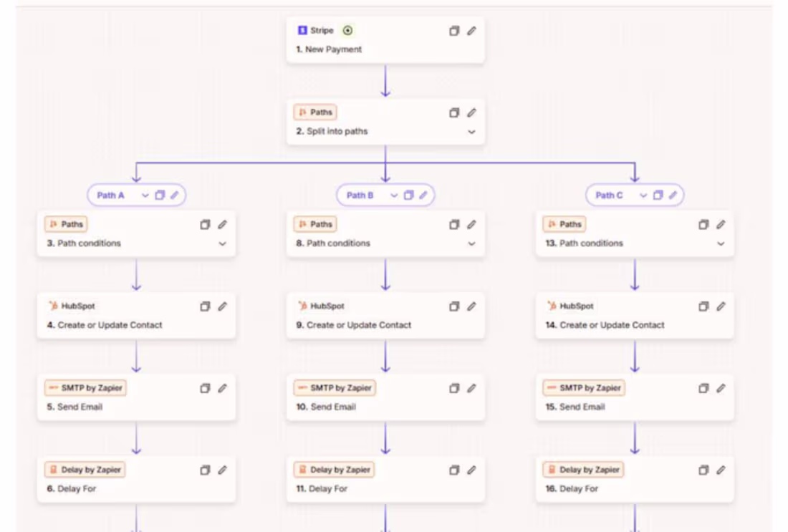Viewport: 788px width, 532px height.
Task: Click the Paths icon on step 8 Path conditions
Action: (301, 224)
